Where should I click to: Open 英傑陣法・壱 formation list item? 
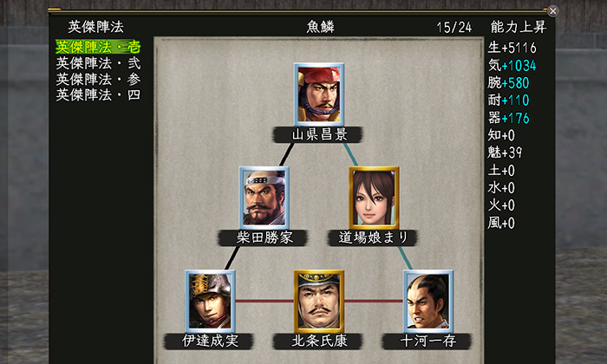(x=98, y=47)
